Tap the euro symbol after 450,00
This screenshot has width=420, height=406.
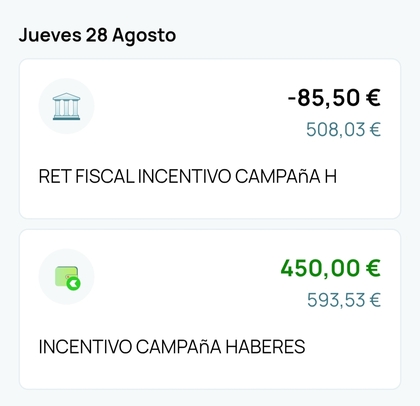pyautogui.click(x=373, y=268)
